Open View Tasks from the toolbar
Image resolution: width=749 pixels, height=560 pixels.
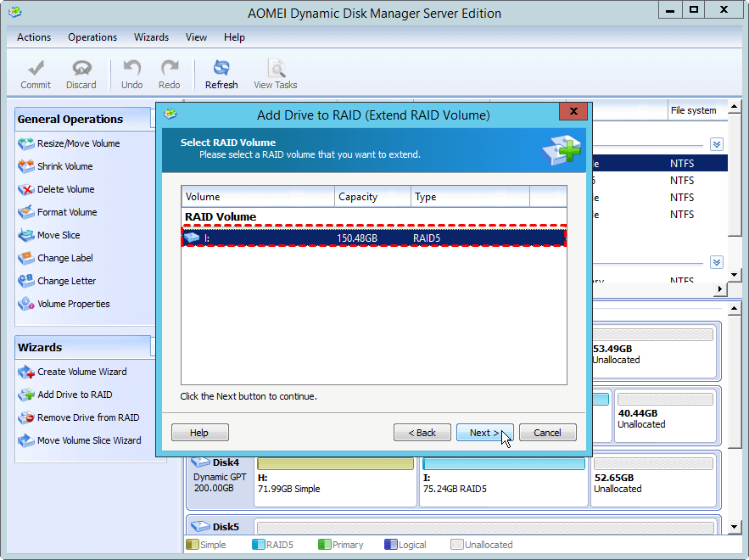[276, 74]
